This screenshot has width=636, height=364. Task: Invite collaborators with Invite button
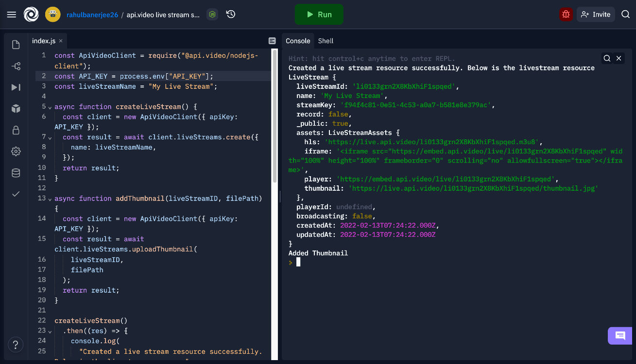click(596, 15)
